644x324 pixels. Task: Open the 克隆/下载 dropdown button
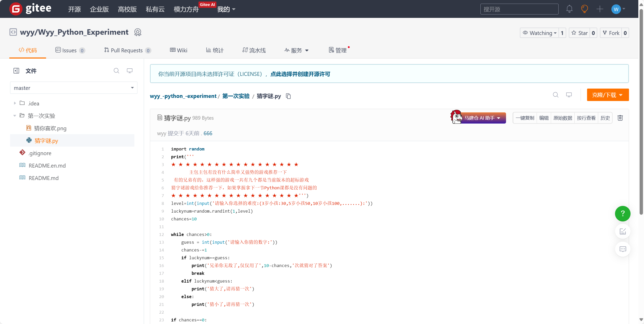[608, 95]
